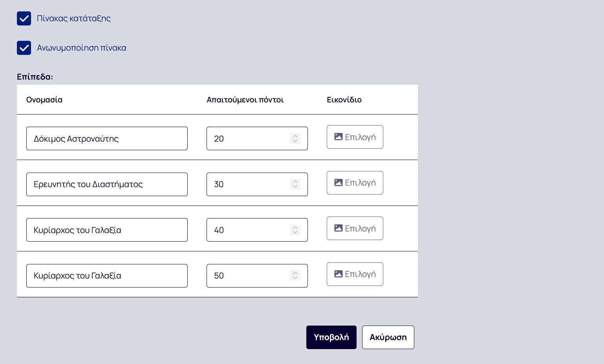This screenshot has height=364, width=604.
Task: Increase required points from 20 with up arrow
Action: (x=295, y=136)
